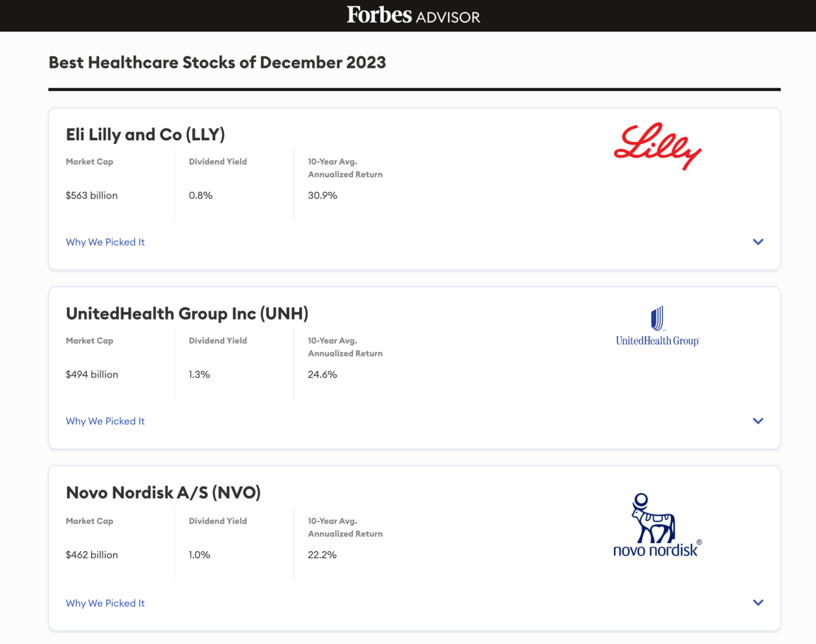Viewport: 816px width, 644px height.
Task: Select the $462 billion market cap value
Action: click(x=92, y=555)
